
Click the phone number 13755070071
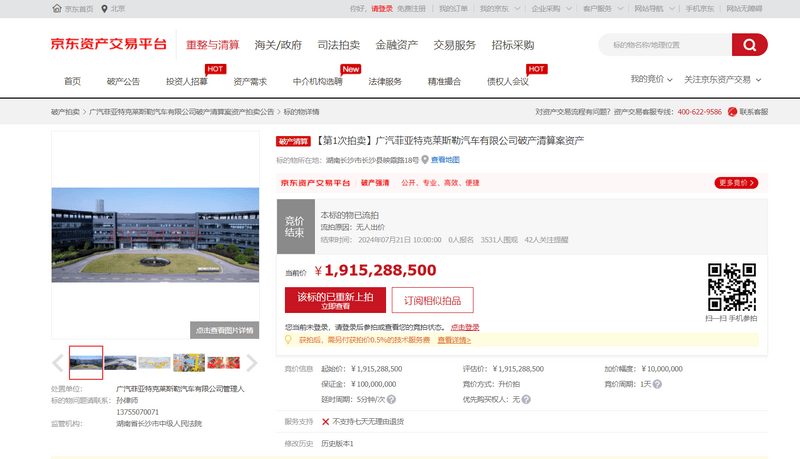coord(138,412)
